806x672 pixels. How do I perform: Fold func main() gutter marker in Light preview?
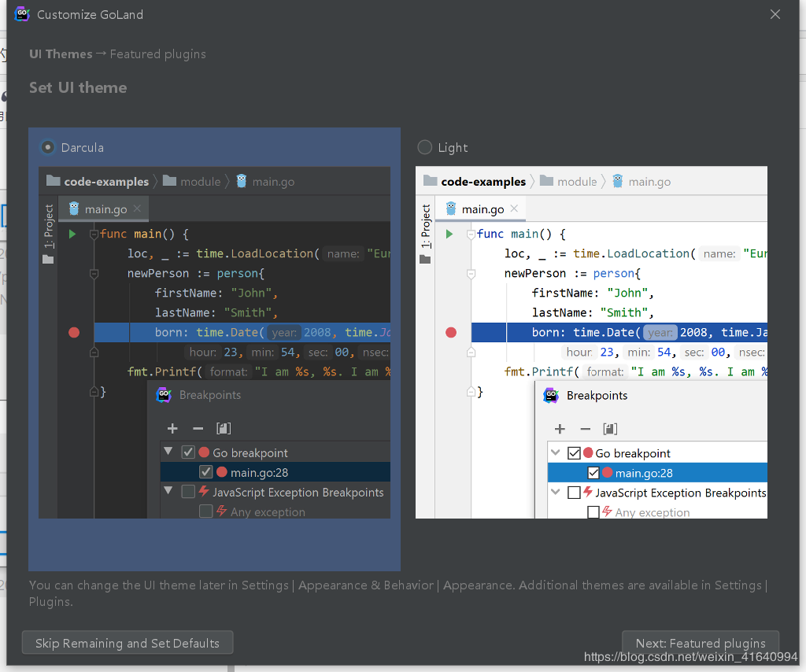tap(471, 234)
